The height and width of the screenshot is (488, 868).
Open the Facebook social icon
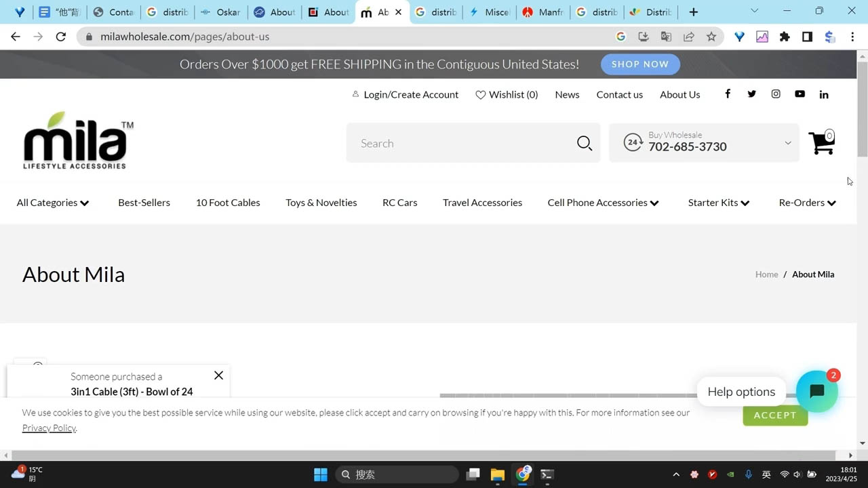point(728,94)
